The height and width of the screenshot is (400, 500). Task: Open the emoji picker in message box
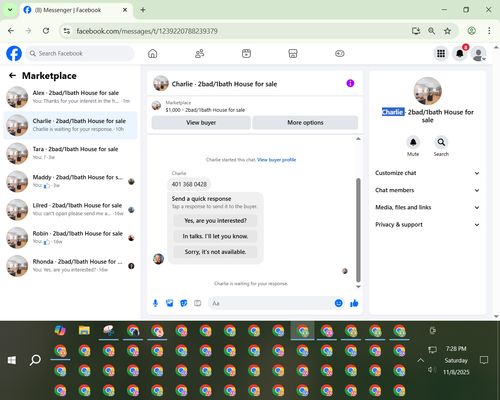pos(338,303)
